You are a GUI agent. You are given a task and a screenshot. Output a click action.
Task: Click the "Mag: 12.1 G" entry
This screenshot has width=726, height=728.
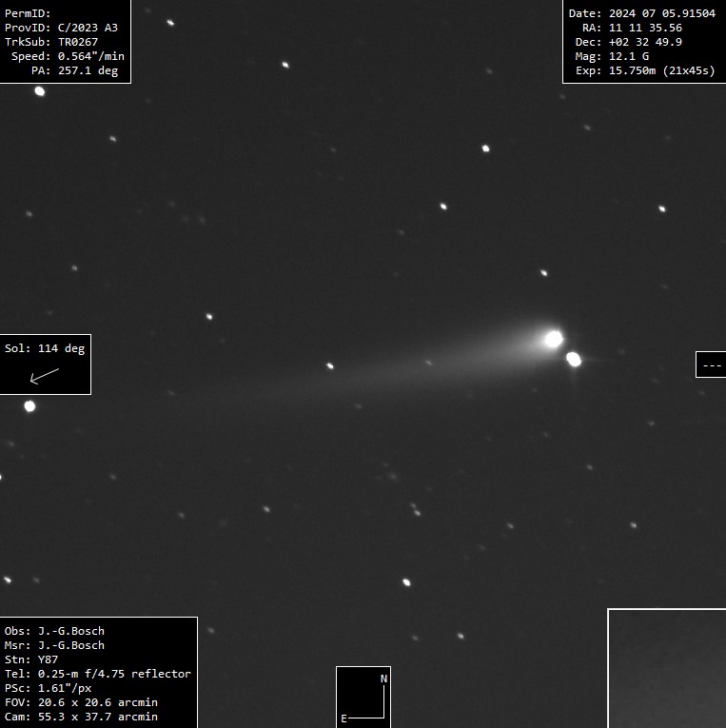coord(612,56)
